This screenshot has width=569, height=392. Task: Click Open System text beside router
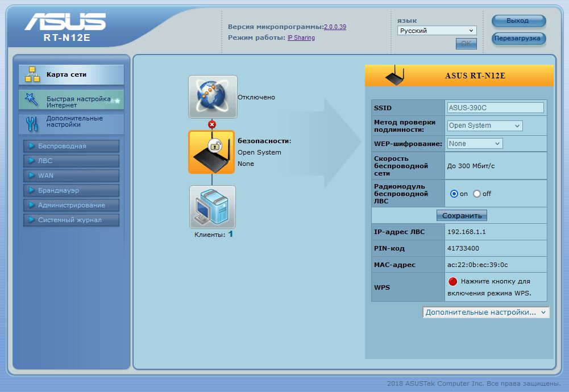[x=259, y=152]
